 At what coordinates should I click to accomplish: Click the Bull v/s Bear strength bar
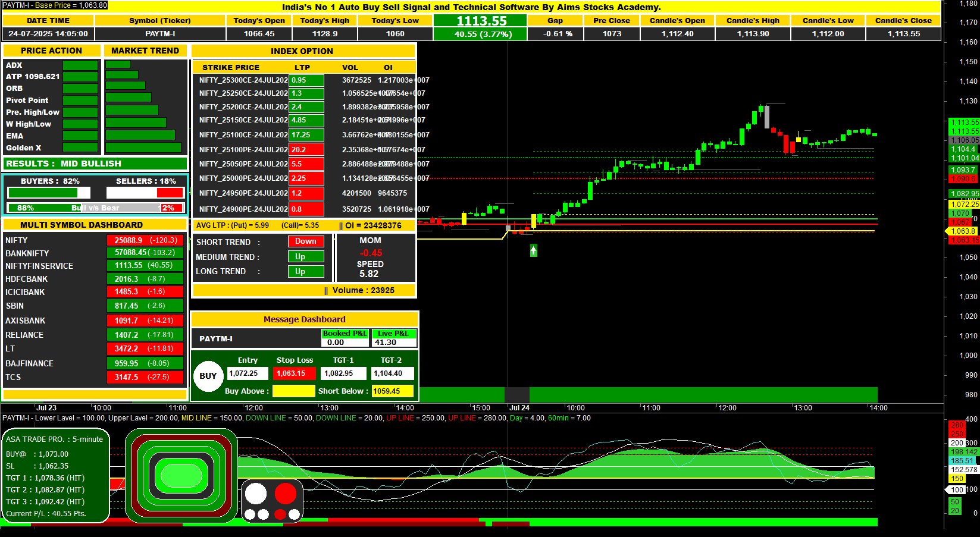point(96,208)
